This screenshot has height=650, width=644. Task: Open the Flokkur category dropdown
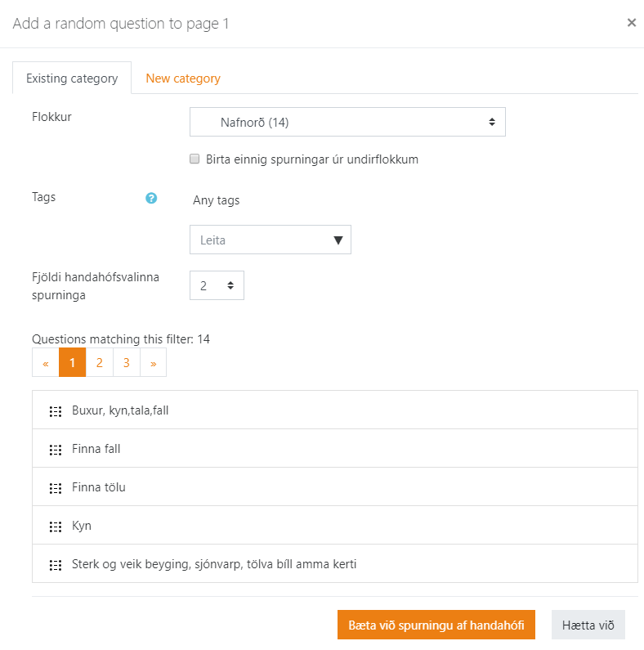(347, 123)
